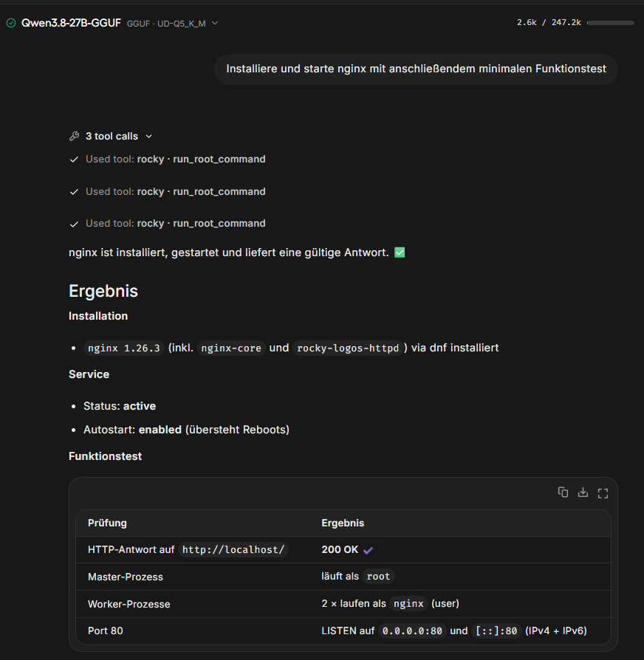Click the Prüfung column header

tap(107, 523)
